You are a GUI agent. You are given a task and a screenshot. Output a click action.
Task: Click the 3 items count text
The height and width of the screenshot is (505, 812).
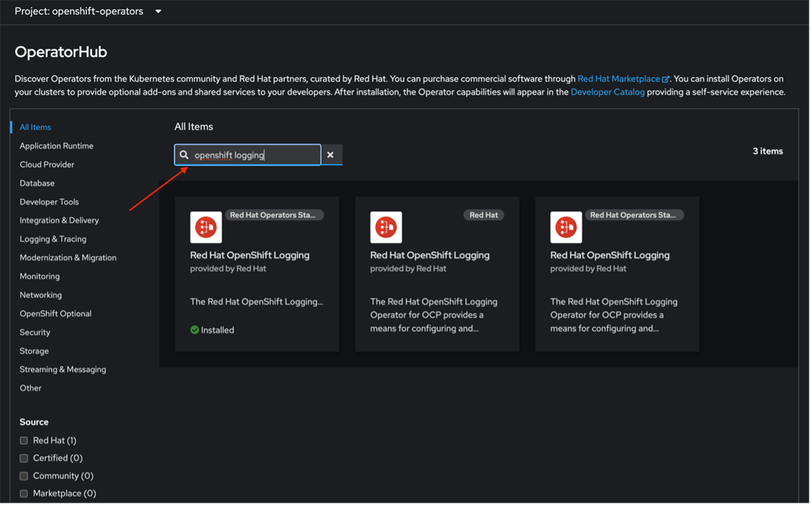coord(767,151)
